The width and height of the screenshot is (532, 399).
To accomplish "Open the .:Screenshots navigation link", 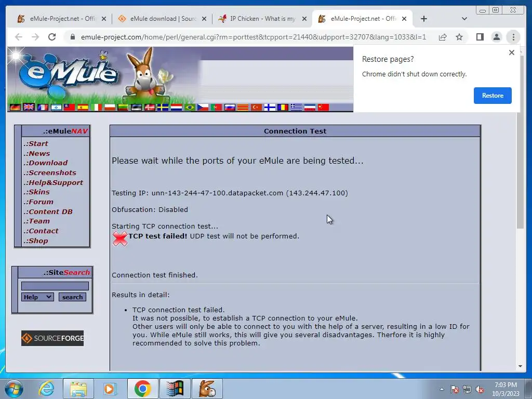I will click(49, 172).
